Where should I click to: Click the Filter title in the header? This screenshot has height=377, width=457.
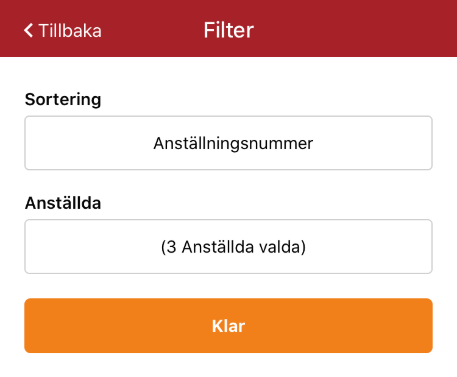229,30
